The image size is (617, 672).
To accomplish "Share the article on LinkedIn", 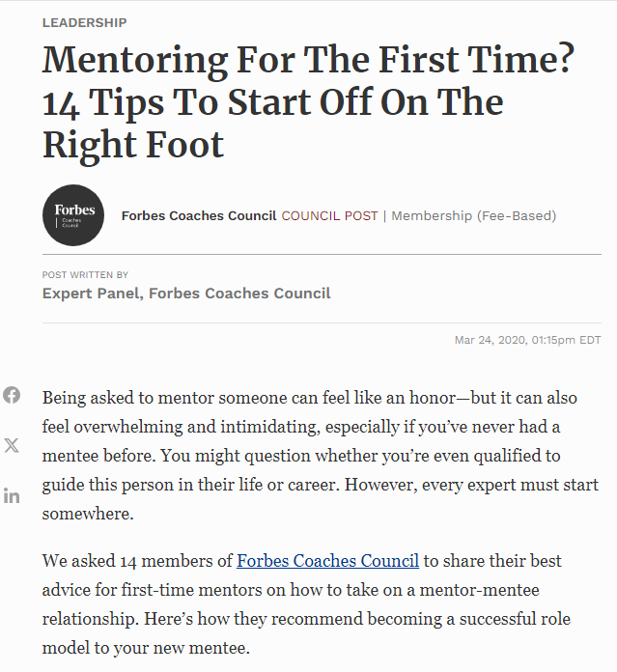I will coord(12,496).
